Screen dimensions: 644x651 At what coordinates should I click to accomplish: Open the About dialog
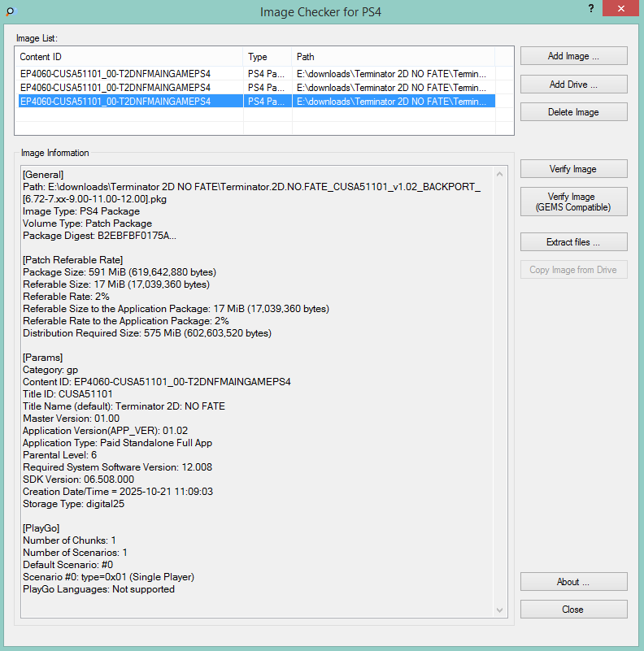[x=573, y=582]
